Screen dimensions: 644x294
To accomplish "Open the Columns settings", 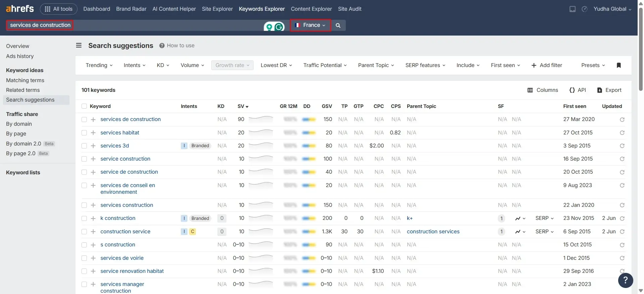I will [543, 90].
